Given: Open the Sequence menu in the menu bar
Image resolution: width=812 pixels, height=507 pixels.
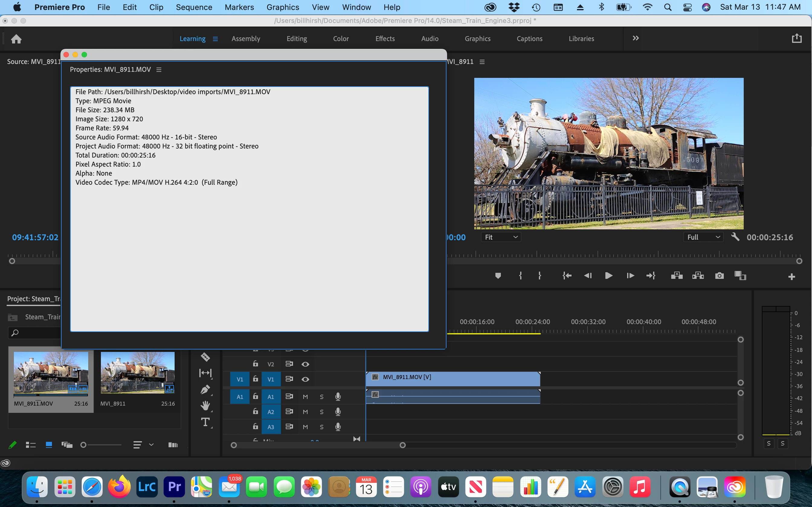Looking at the screenshot, I should [x=194, y=7].
